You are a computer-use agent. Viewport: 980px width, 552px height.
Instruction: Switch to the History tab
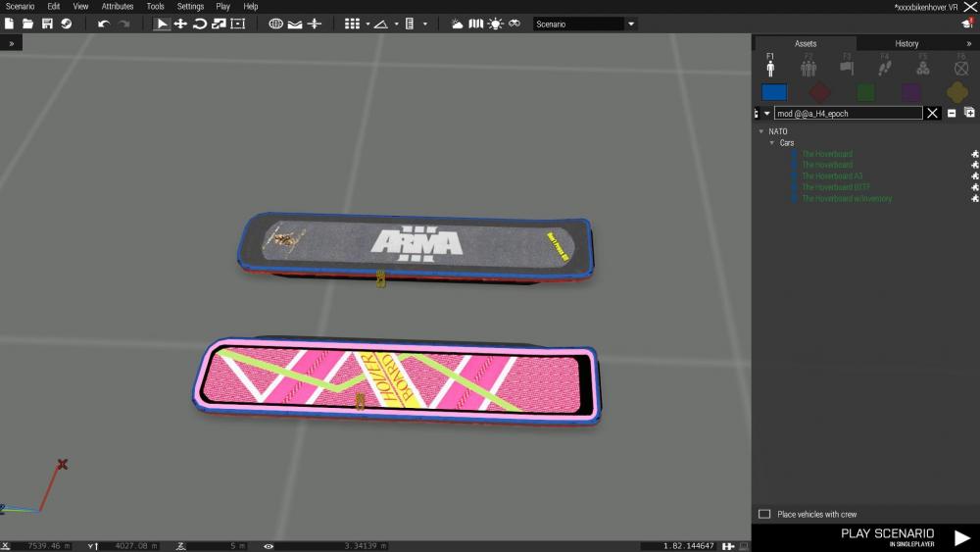pyautogui.click(x=906, y=43)
